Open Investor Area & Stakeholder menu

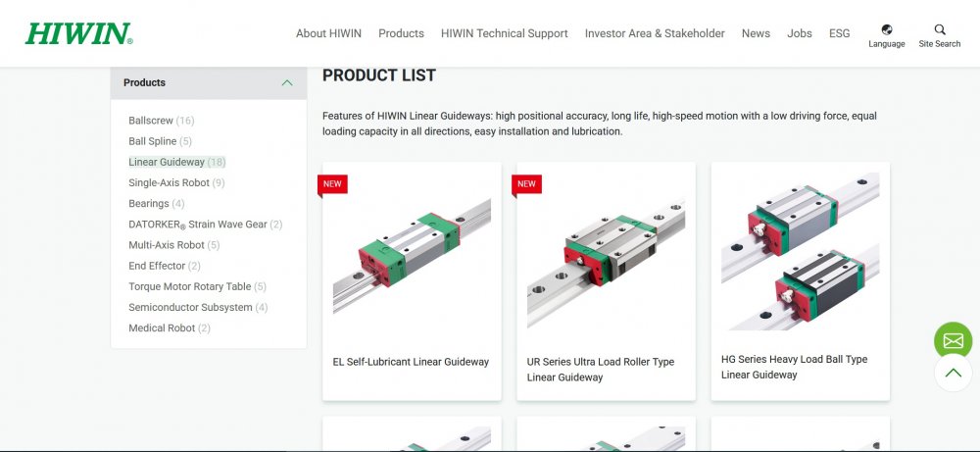point(655,33)
